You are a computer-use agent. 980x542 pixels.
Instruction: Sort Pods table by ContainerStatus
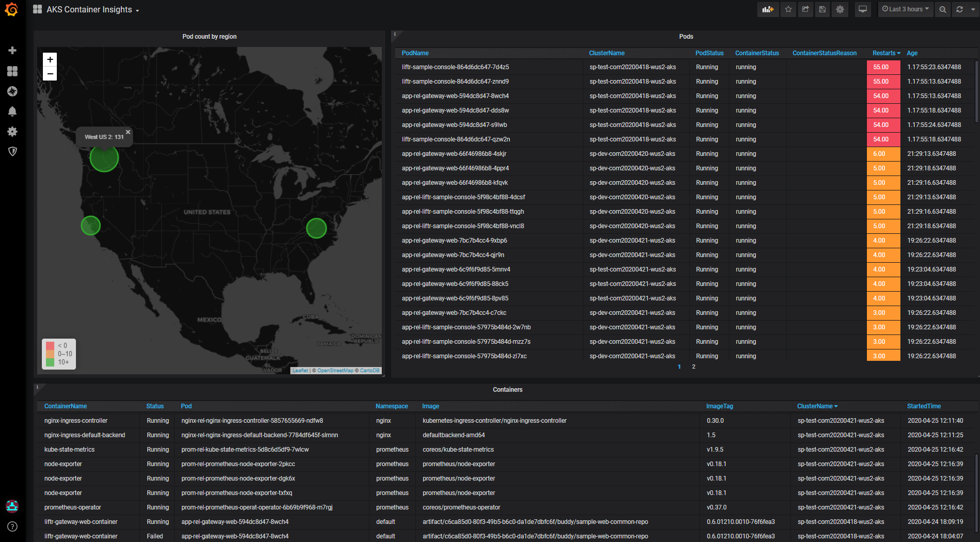(x=757, y=53)
